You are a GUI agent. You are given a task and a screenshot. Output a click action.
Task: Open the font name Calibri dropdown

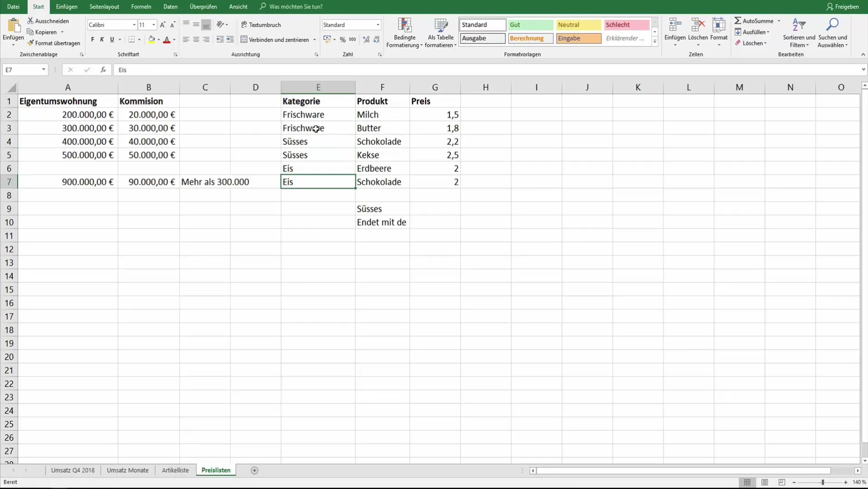click(x=134, y=25)
